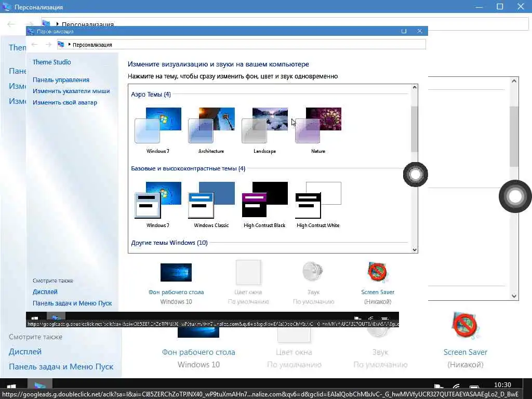Click clock 10:30 in system tray
This screenshot has width=532, height=399.
coord(502,385)
